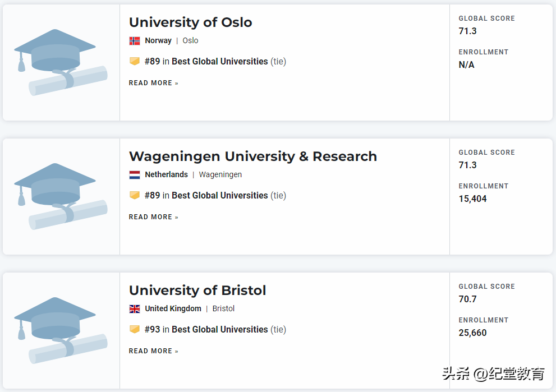Screen dimensions: 556x392
Task: Click University of Oslo global score 71.3
Action: 467,31
